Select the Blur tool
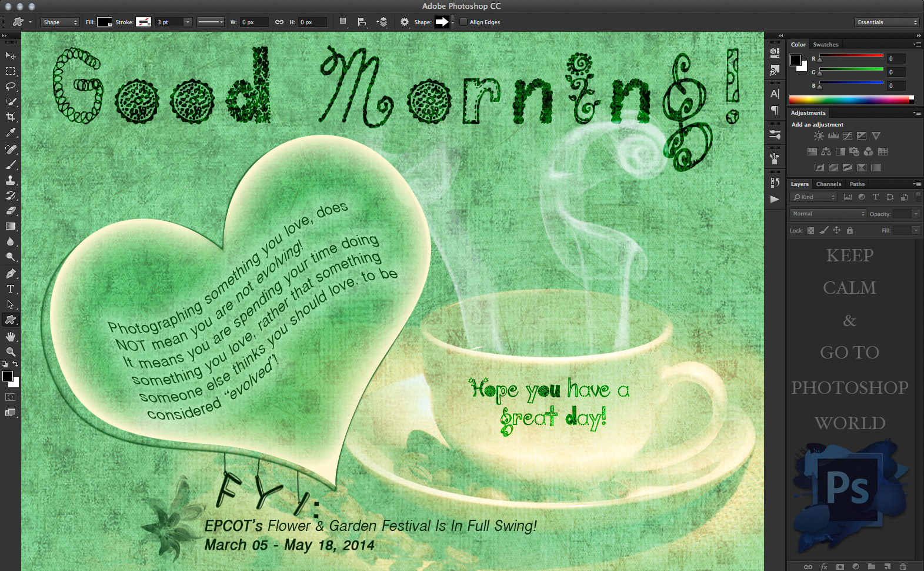This screenshot has width=924, height=571. (11, 241)
